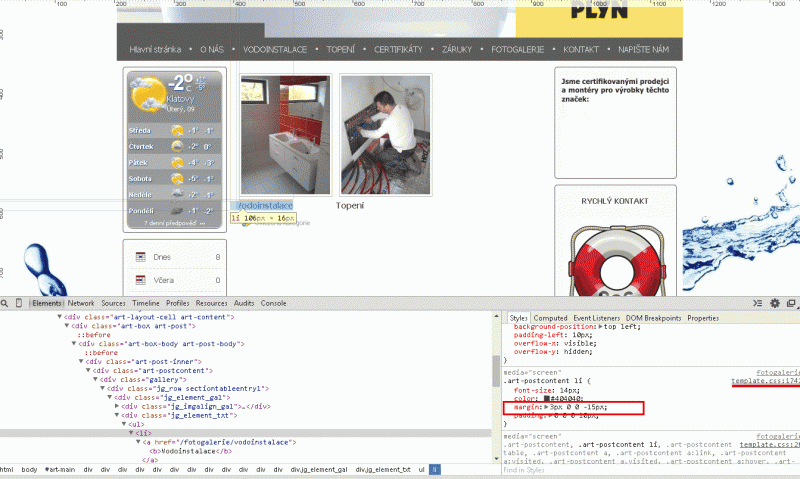Open the Computed styles tab

click(549, 318)
